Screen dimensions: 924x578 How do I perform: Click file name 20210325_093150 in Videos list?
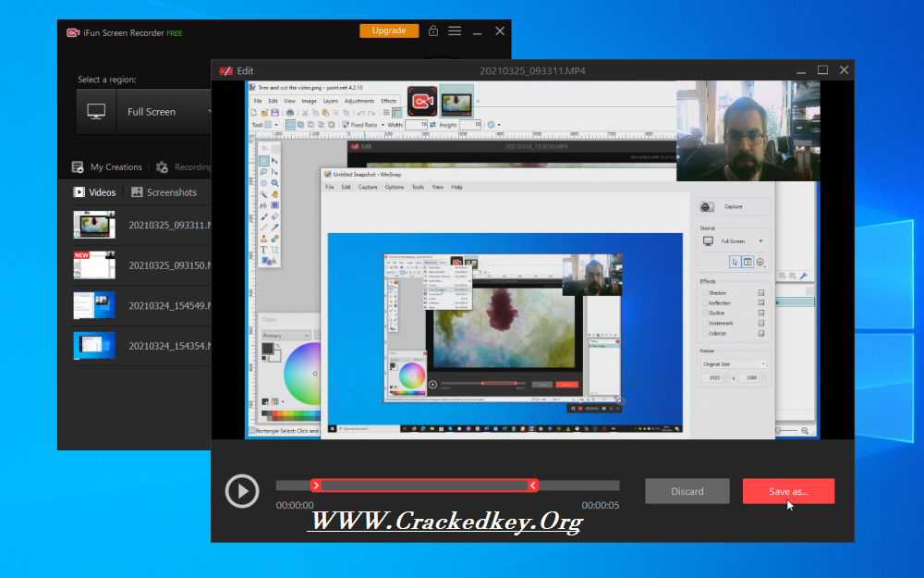coord(170,265)
